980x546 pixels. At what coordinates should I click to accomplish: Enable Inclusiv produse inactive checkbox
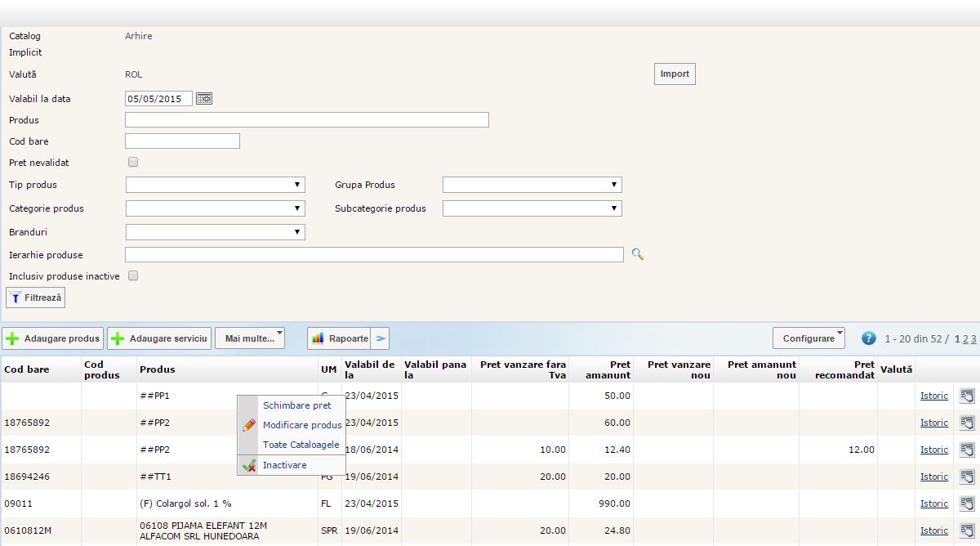[x=133, y=276]
